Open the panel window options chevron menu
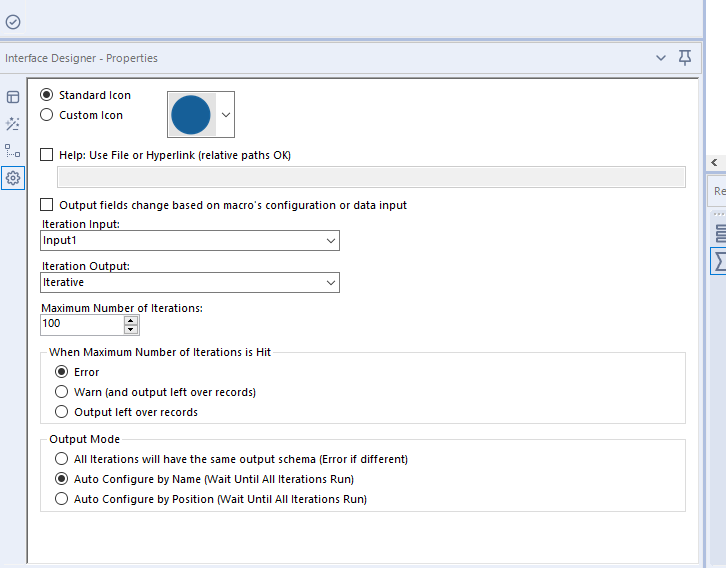 click(x=660, y=58)
